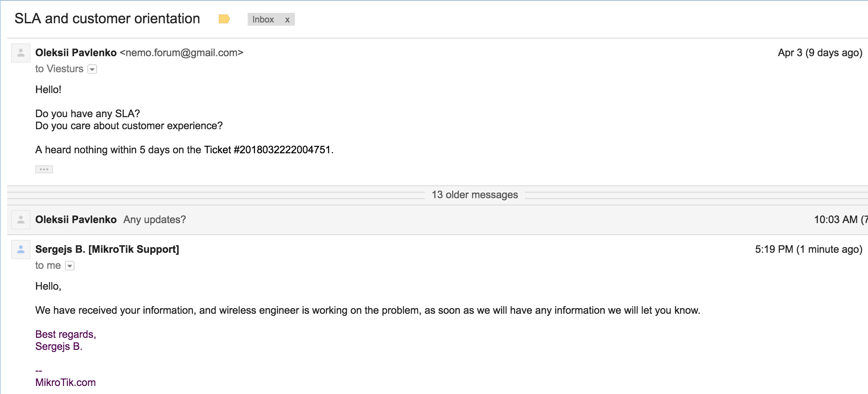Click the '5:19 PM (1 minute ago)' timestamp
The width and height of the screenshot is (868, 394).
(x=809, y=249)
